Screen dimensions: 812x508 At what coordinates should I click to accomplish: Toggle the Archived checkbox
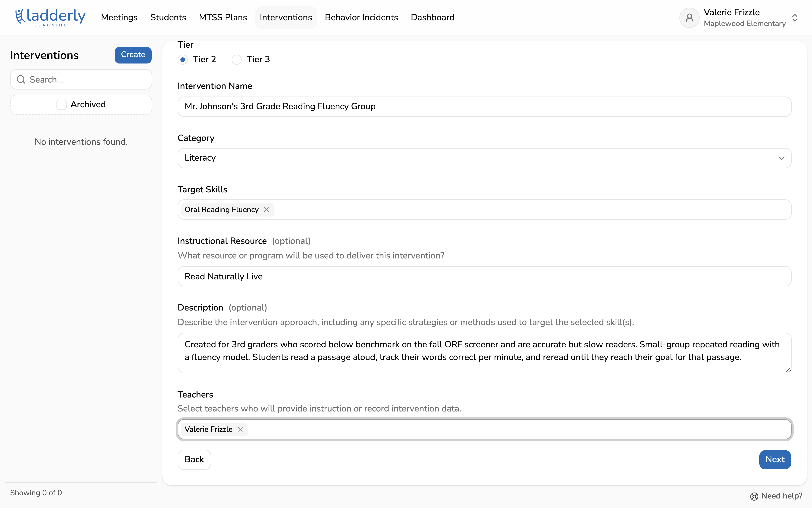pos(61,105)
